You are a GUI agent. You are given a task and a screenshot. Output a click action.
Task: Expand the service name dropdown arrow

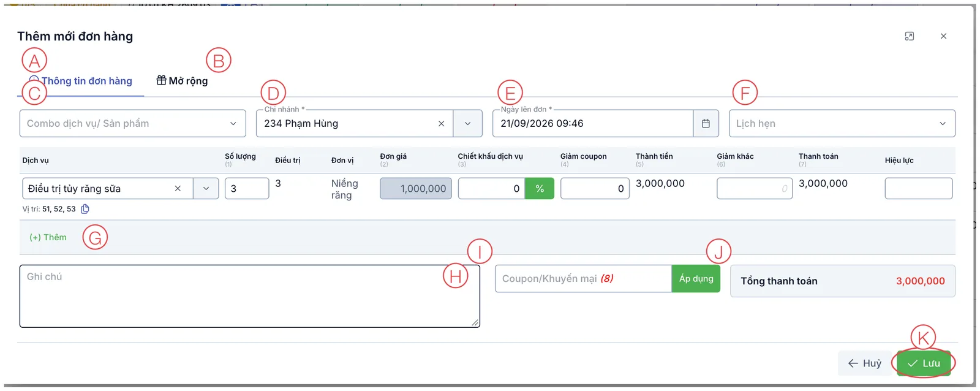(206, 188)
